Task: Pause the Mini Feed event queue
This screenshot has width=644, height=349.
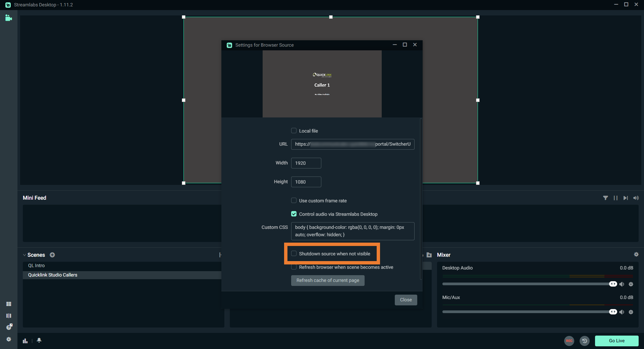Action: [x=615, y=198]
